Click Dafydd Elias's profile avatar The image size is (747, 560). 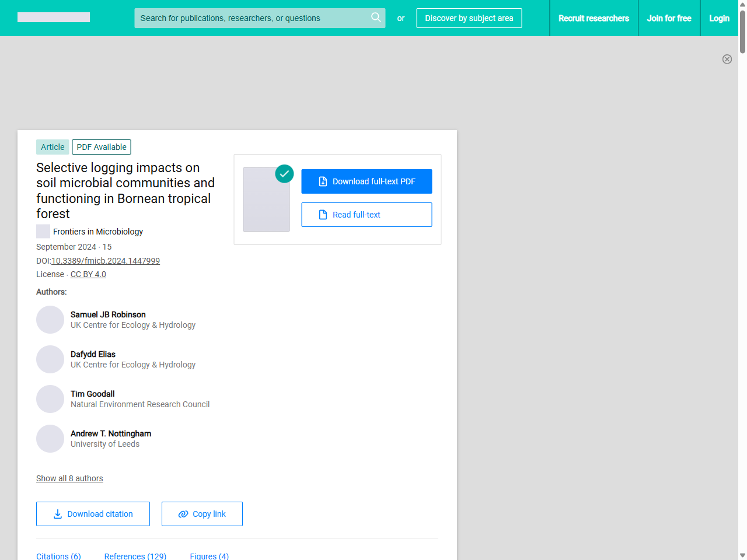[x=50, y=359]
